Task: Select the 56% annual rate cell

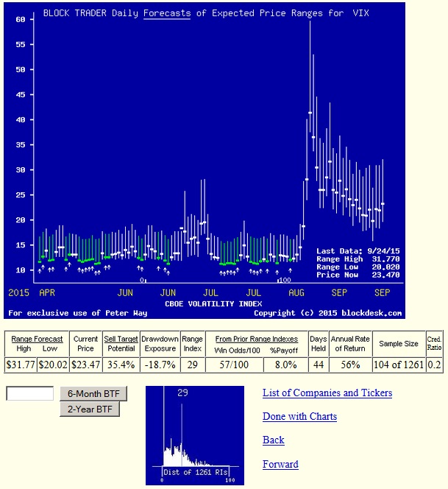Action: pyautogui.click(x=350, y=365)
